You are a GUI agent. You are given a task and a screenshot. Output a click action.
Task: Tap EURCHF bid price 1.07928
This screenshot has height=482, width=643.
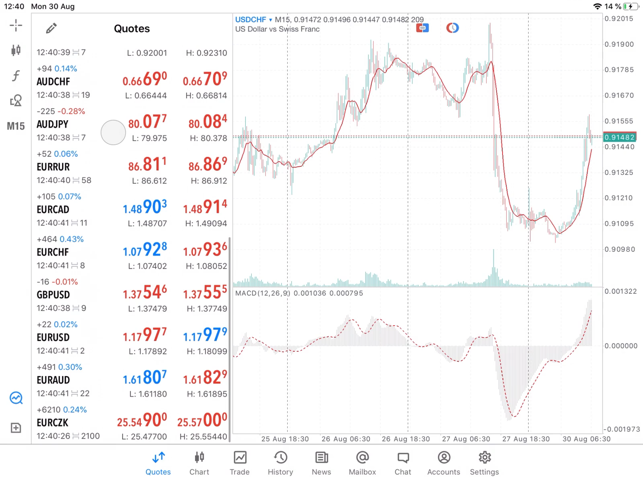(x=145, y=249)
